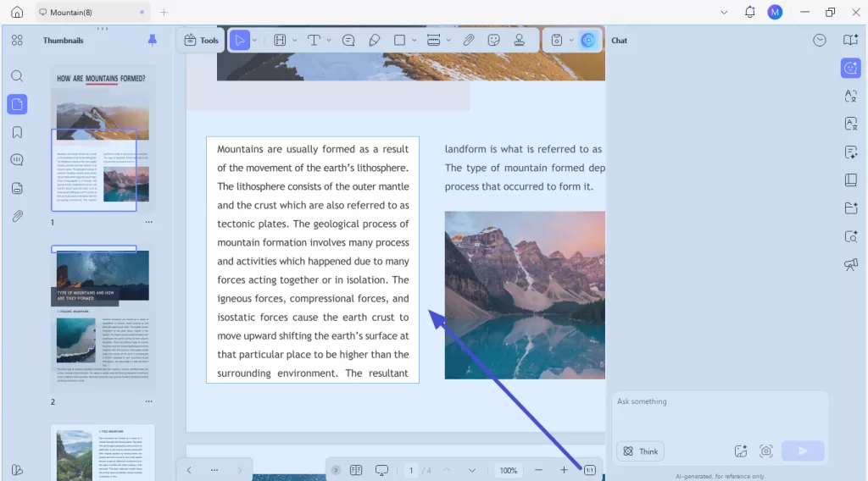
Task: Expand the shape tool dropdown arrow
Action: pyautogui.click(x=414, y=40)
